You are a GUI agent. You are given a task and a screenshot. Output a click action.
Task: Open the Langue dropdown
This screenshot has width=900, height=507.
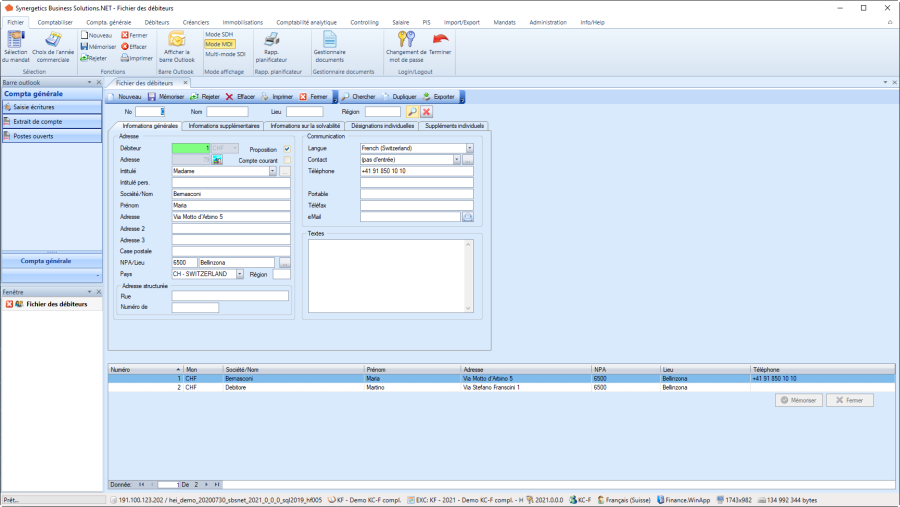click(x=468, y=148)
